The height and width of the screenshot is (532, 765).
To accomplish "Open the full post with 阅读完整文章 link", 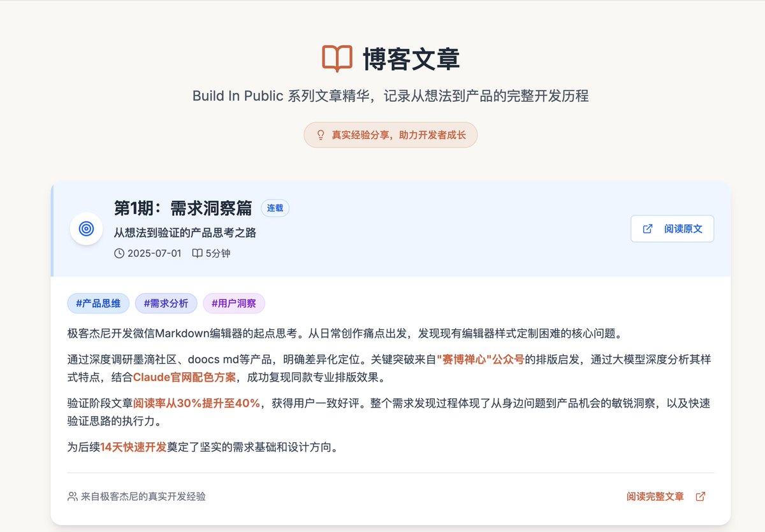I will pos(655,496).
